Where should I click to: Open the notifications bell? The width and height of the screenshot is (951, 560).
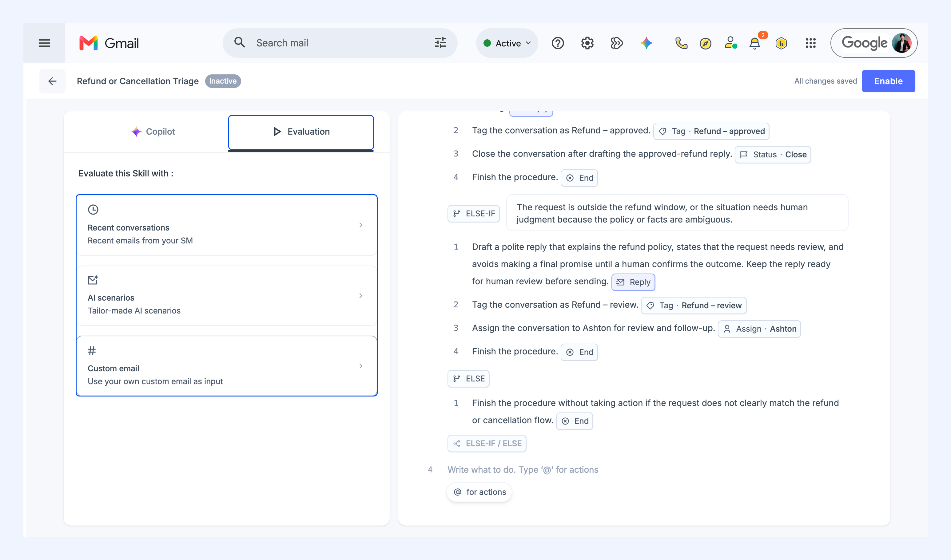(x=754, y=43)
